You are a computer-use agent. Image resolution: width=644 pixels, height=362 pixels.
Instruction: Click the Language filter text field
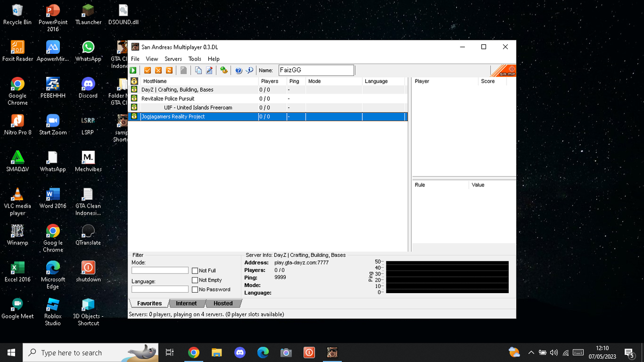tap(160, 289)
